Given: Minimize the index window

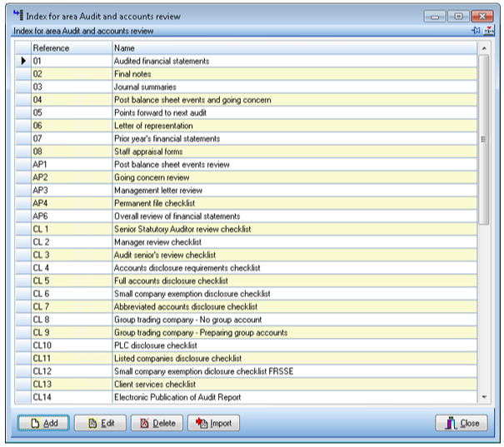Looking at the screenshot, I should [x=435, y=16].
